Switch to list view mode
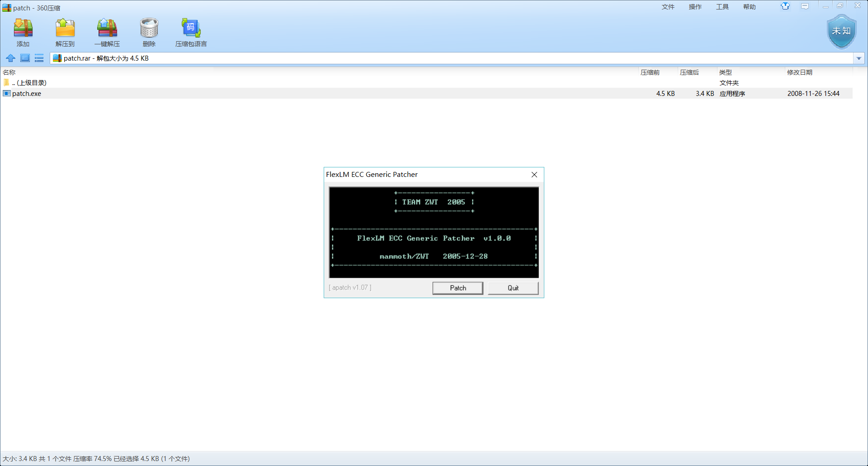This screenshot has height=466, width=868. click(x=39, y=58)
